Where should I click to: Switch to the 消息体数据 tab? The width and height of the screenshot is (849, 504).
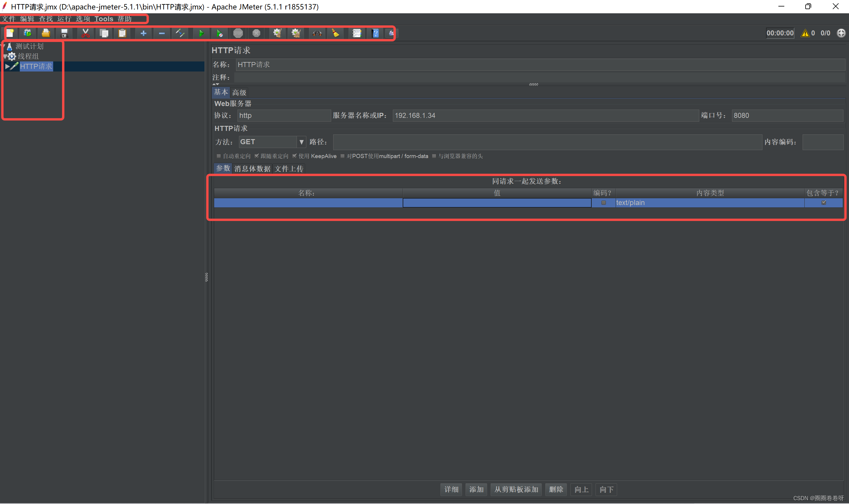[x=252, y=169]
